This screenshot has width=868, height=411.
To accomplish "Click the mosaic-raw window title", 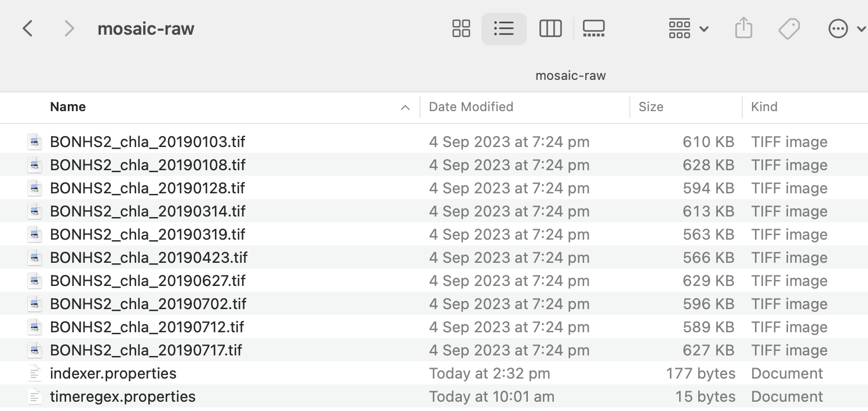I will click(x=145, y=28).
